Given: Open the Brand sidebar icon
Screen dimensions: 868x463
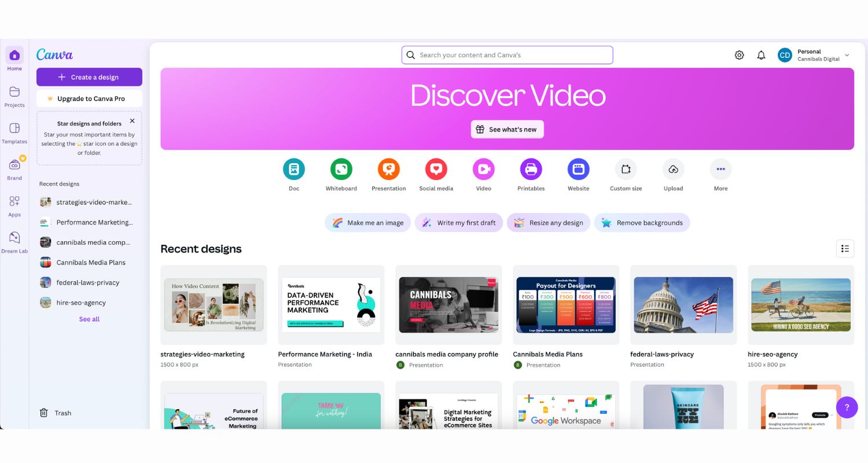Looking at the screenshot, I should (x=14, y=165).
